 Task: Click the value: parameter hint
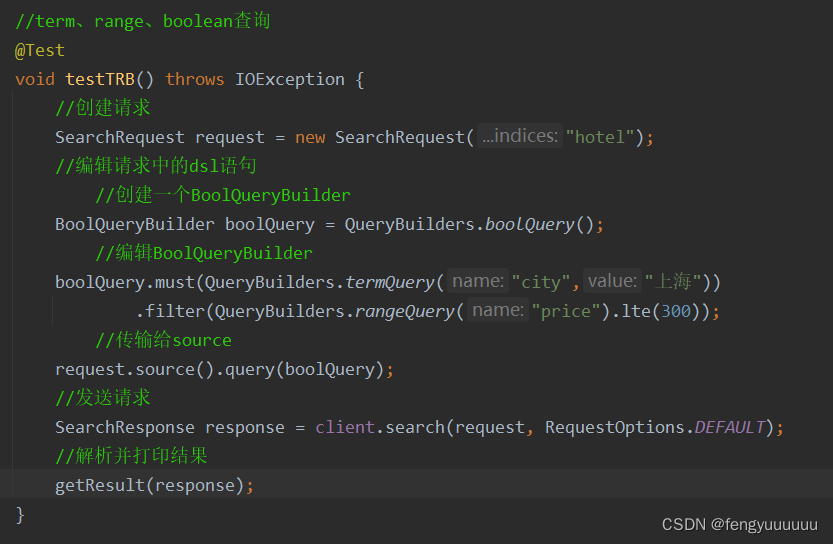point(612,280)
